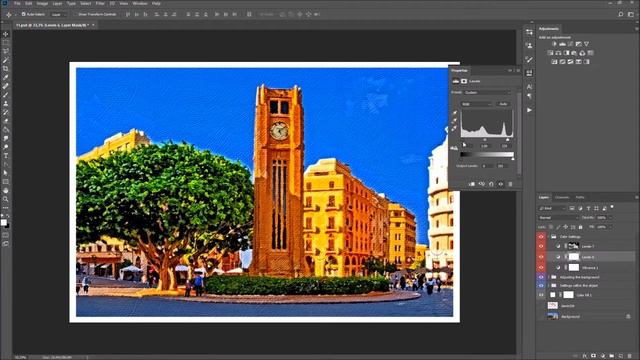The height and width of the screenshot is (360, 640).
Task: Add a Brightness/Contrast adjustment from Adjustments panel
Action: point(554,44)
